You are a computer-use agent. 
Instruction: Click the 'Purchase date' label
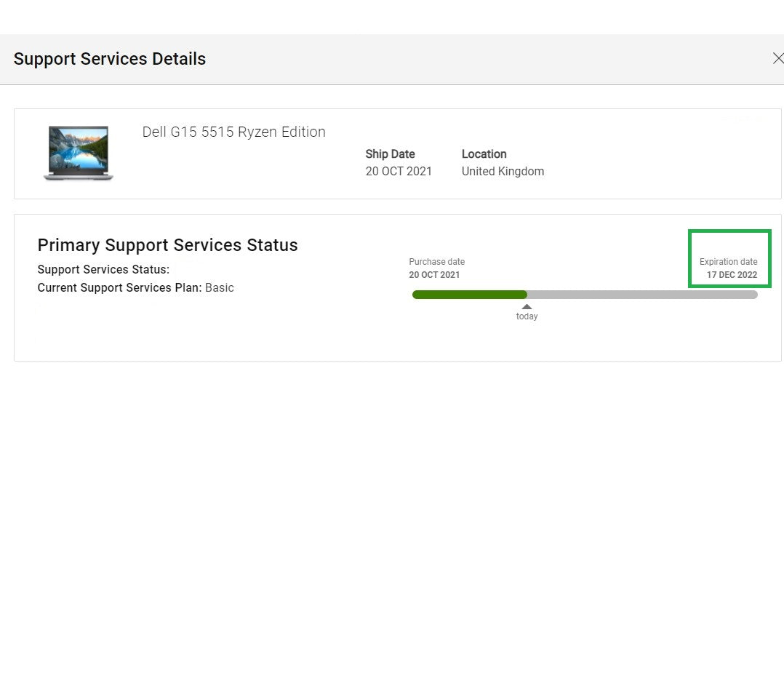(x=437, y=261)
